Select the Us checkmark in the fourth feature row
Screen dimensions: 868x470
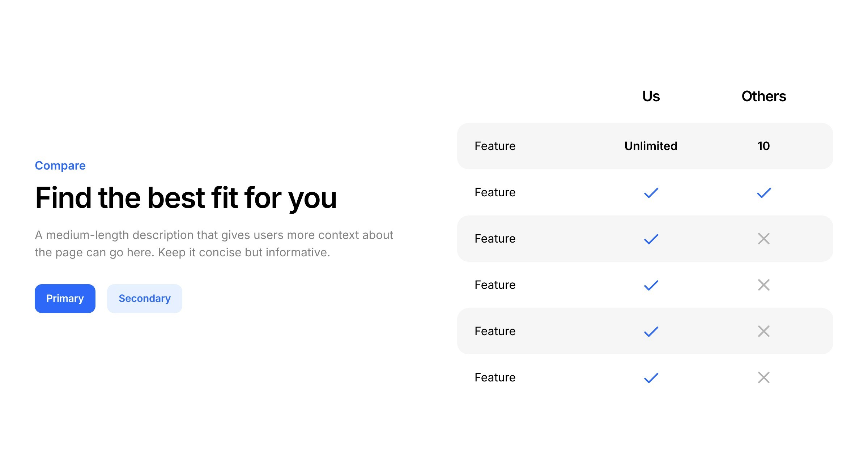pyautogui.click(x=651, y=285)
